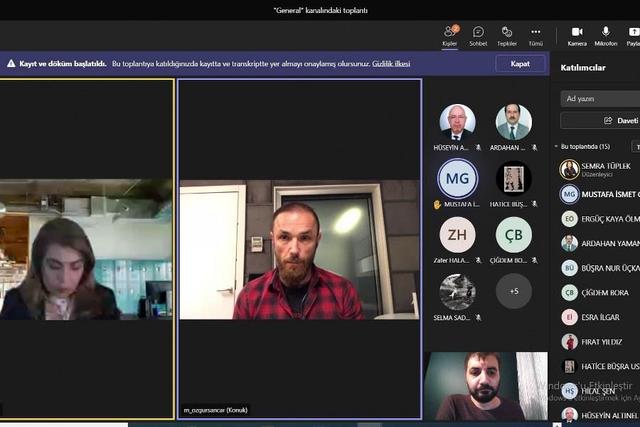Click the HÜSEYİN A. avatar in gallery
Viewport: 640px width, 427px height.
pos(457,122)
